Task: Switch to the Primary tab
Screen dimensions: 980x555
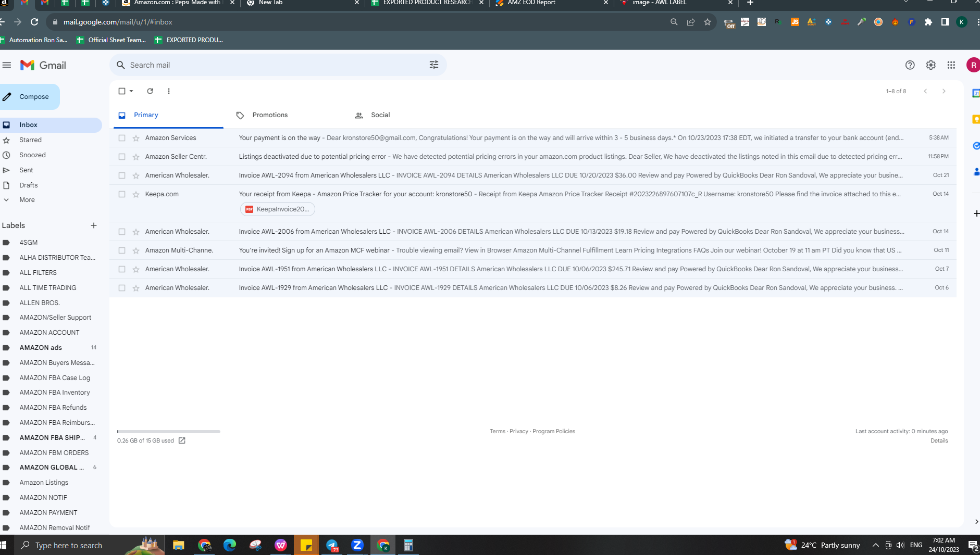Action: [168, 115]
